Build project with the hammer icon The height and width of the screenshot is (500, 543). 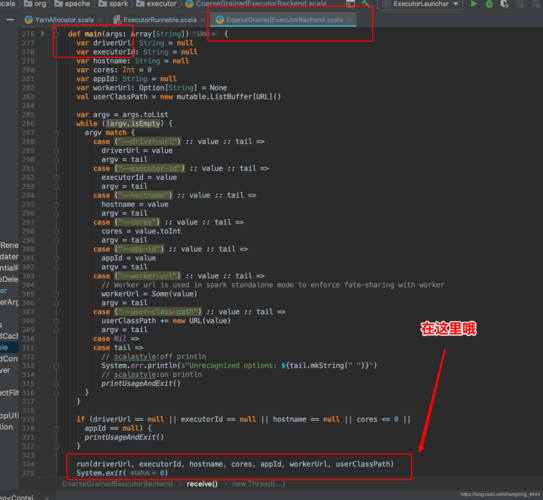point(366,3)
